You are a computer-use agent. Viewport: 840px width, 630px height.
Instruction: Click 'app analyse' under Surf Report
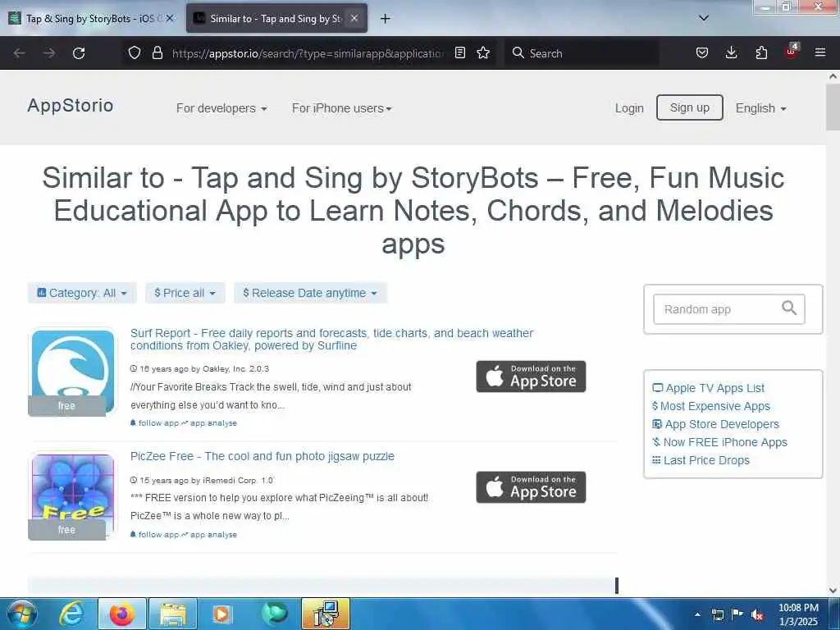click(209, 423)
